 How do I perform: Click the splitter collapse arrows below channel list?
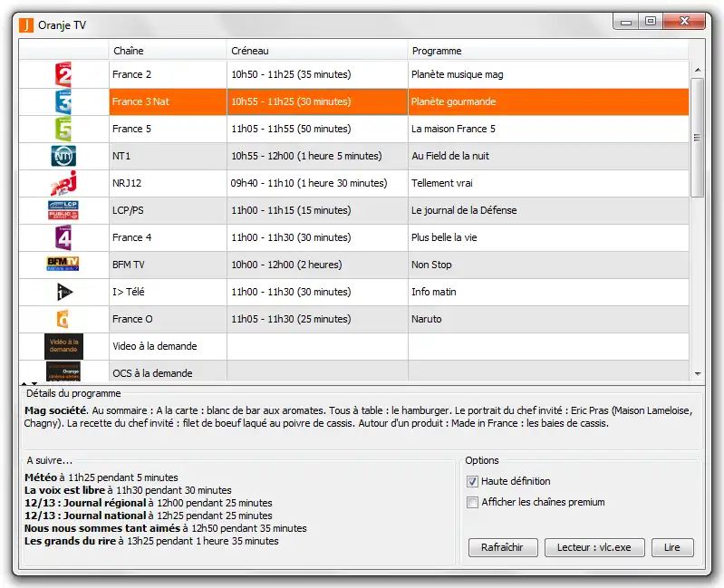29,383
